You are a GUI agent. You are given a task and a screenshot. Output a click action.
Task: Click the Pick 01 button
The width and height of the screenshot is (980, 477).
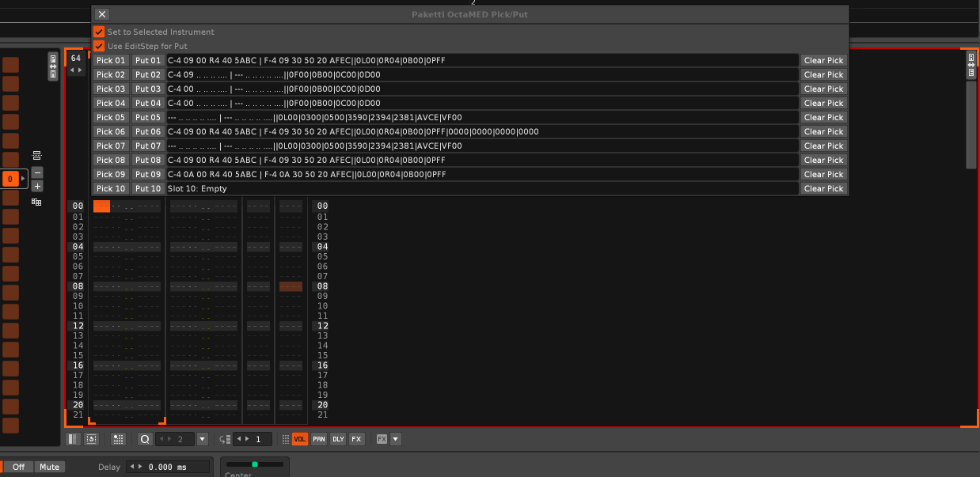111,61
